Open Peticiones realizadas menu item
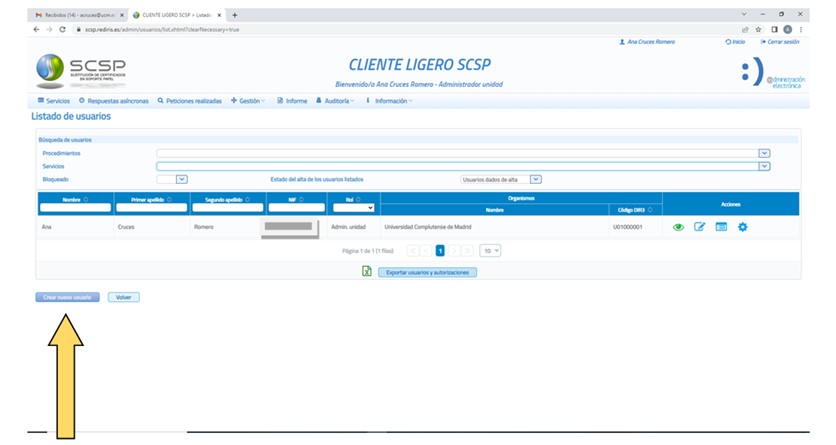Viewport: 836px width, 445px height. coord(189,101)
